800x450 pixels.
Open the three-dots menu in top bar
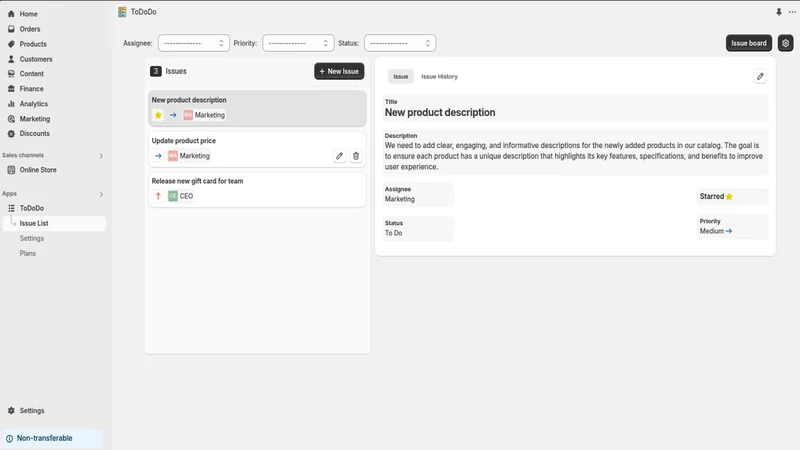click(x=792, y=12)
